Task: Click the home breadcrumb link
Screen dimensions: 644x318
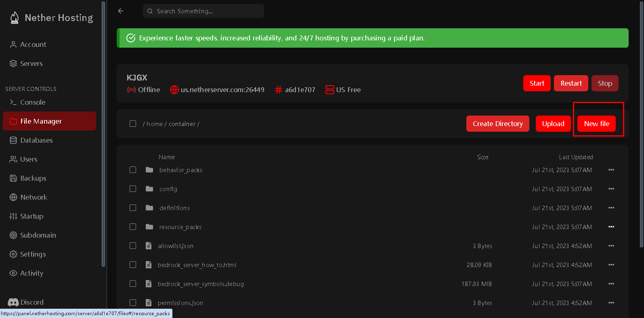Action: point(155,124)
